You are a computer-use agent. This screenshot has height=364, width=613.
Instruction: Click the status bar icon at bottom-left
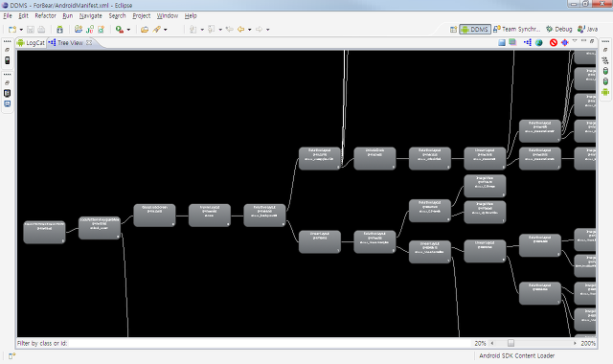[12, 355]
